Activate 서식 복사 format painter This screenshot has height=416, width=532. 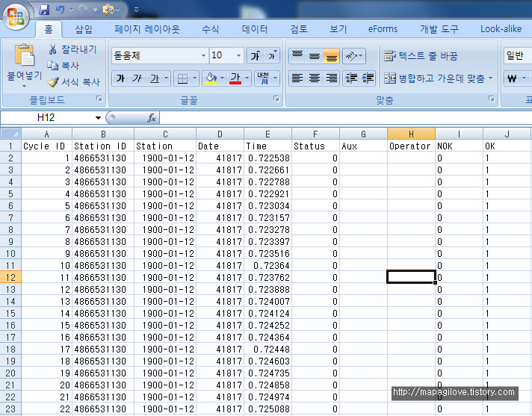74,81
